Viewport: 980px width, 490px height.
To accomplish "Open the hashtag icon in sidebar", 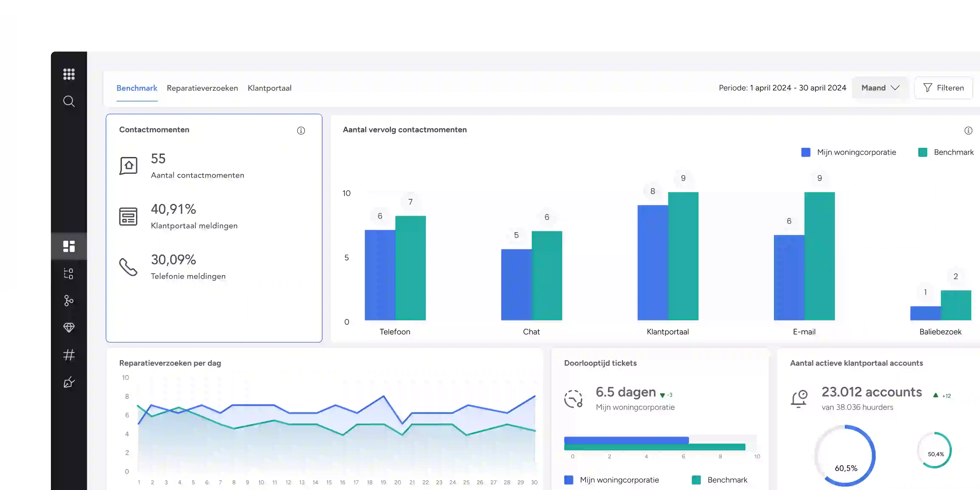I will [69, 355].
